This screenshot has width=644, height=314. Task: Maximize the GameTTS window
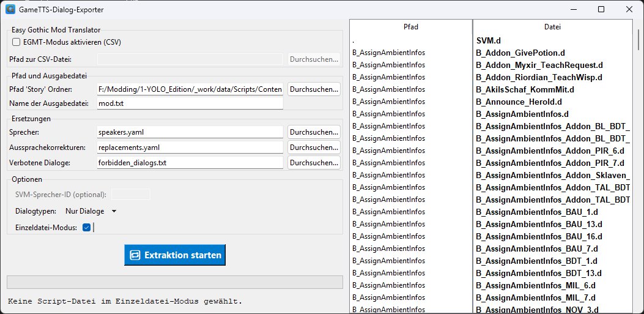601,9
